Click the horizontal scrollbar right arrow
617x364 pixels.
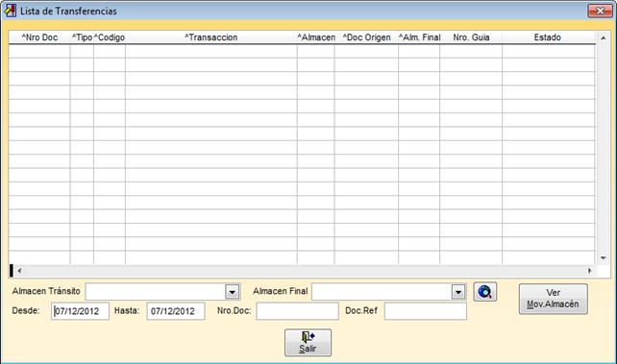(589, 271)
